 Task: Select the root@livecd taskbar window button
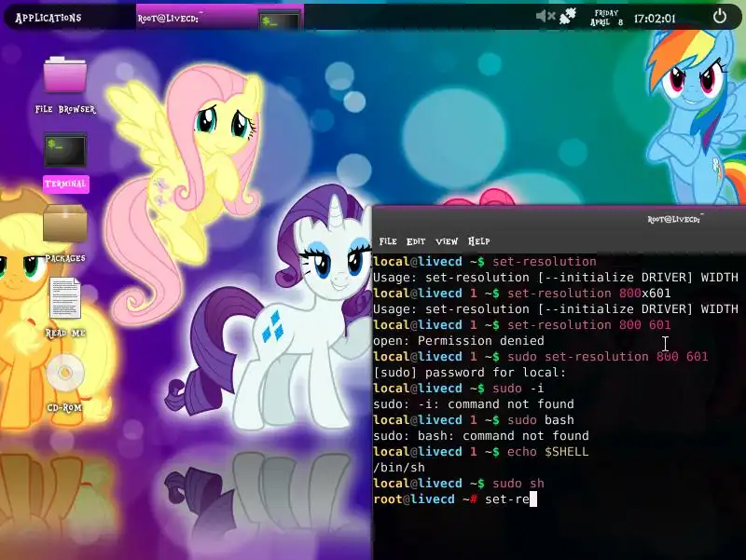click(220, 18)
